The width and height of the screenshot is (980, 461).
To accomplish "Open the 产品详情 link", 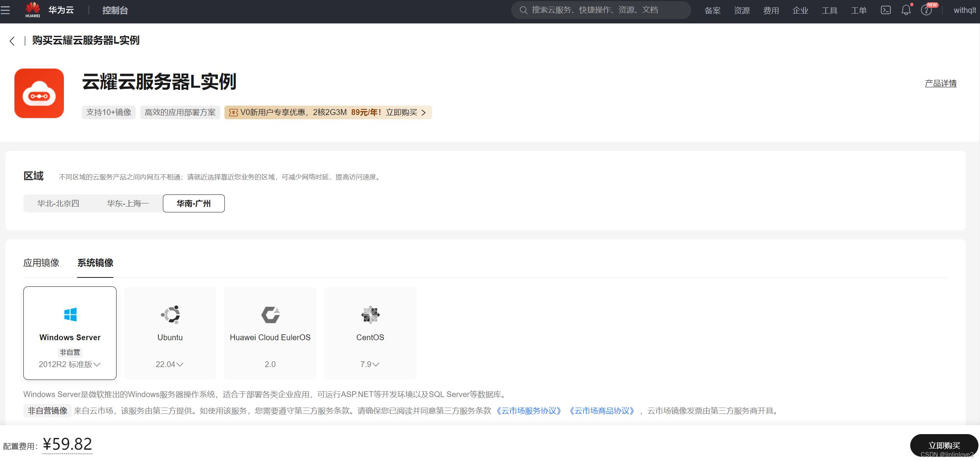I will 941,83.
